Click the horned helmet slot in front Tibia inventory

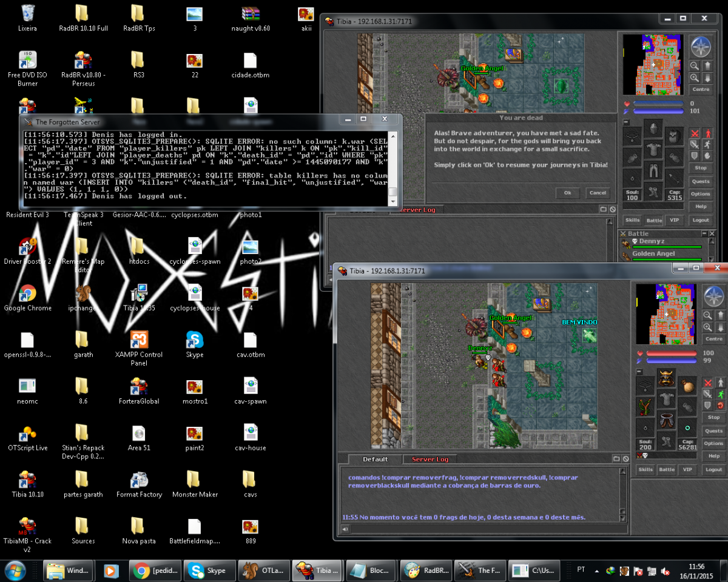(x=666, y=378)
